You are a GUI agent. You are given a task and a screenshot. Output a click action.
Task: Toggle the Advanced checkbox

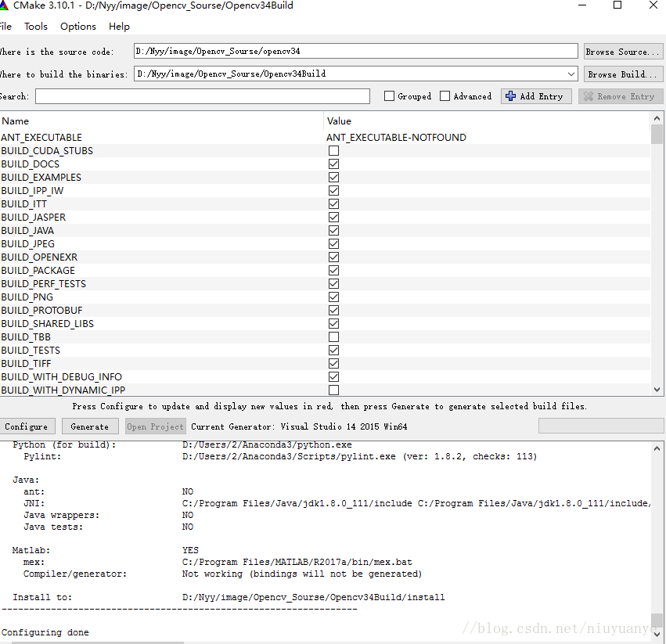(x=445, y=96)
